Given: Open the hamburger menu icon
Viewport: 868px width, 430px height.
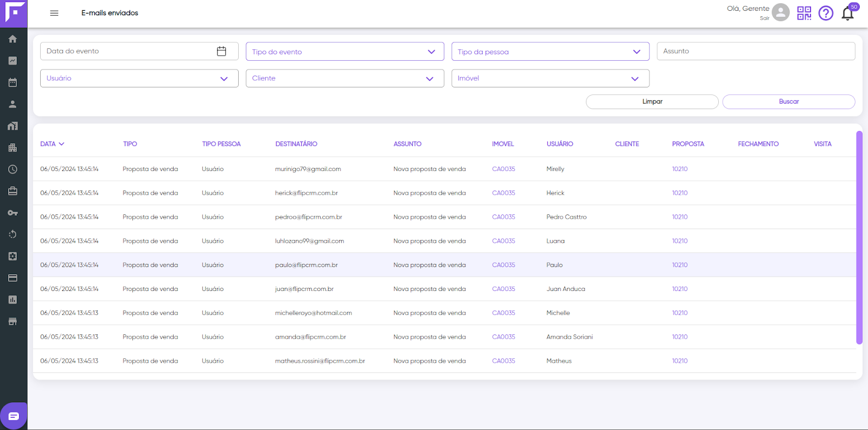Looking at the screenshot, I should (x=54, y=13).
